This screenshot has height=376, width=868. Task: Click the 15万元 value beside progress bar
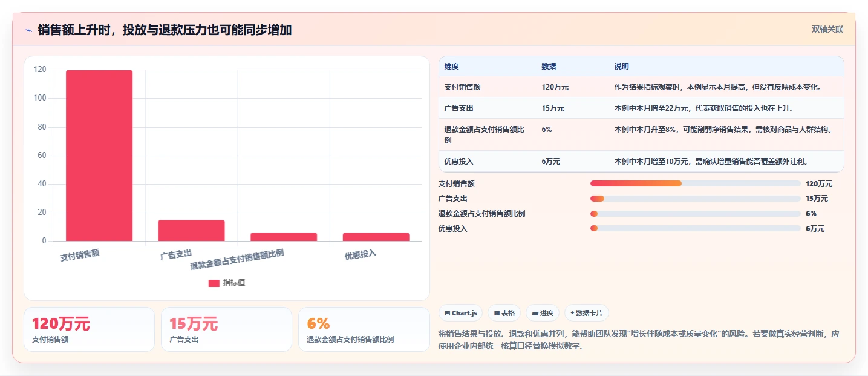pyautogui.click(x=817, y=199)
